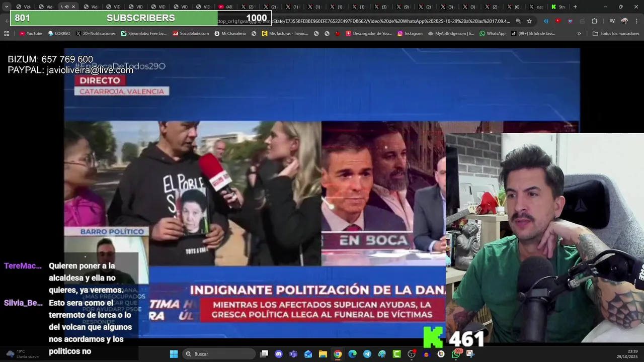Open the blue sound-waves extension icon
Screen dimensions: 644x362
coord(546,21)
